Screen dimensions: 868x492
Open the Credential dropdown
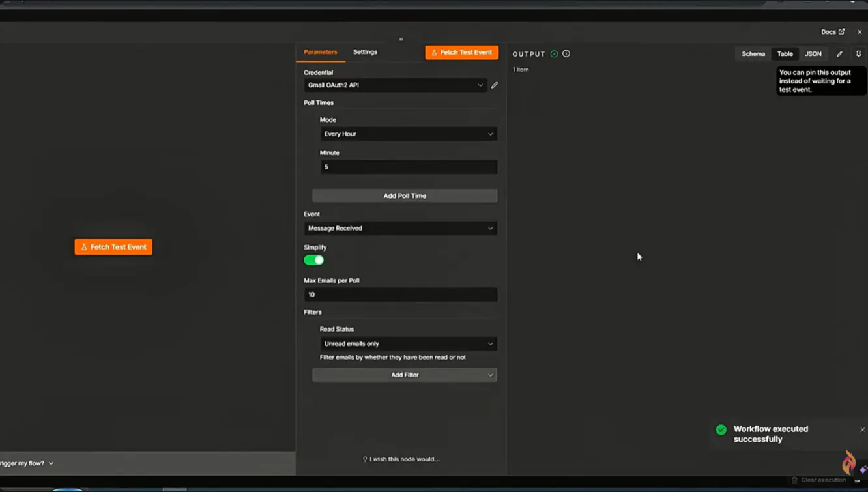pyautogui.click(x=396, y=85)
